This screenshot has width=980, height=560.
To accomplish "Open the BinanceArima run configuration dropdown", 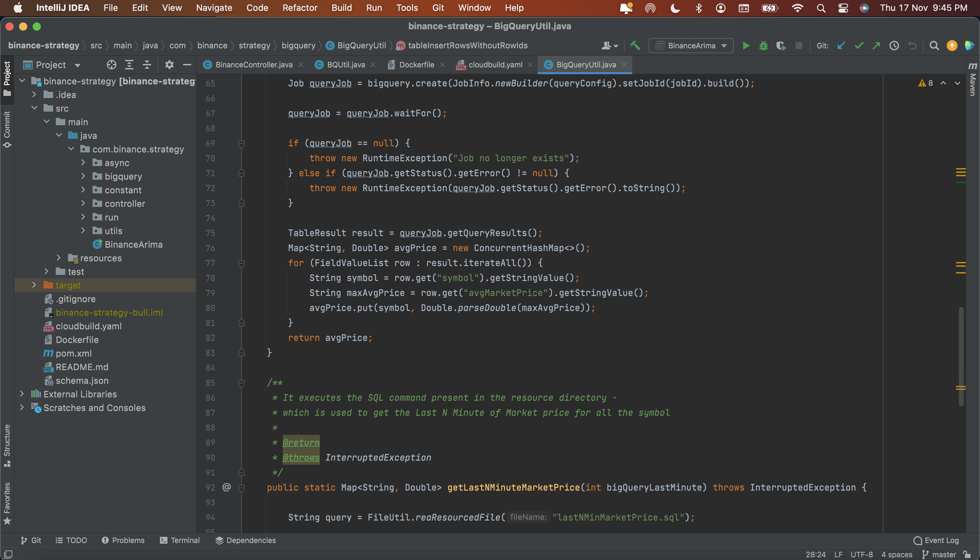I will [x=691, y=45].
